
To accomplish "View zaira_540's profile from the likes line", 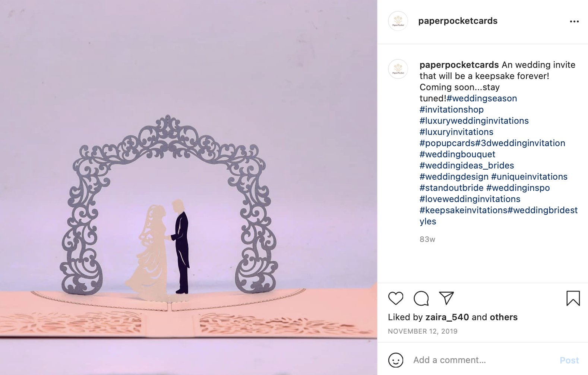I will pos(447,317).
